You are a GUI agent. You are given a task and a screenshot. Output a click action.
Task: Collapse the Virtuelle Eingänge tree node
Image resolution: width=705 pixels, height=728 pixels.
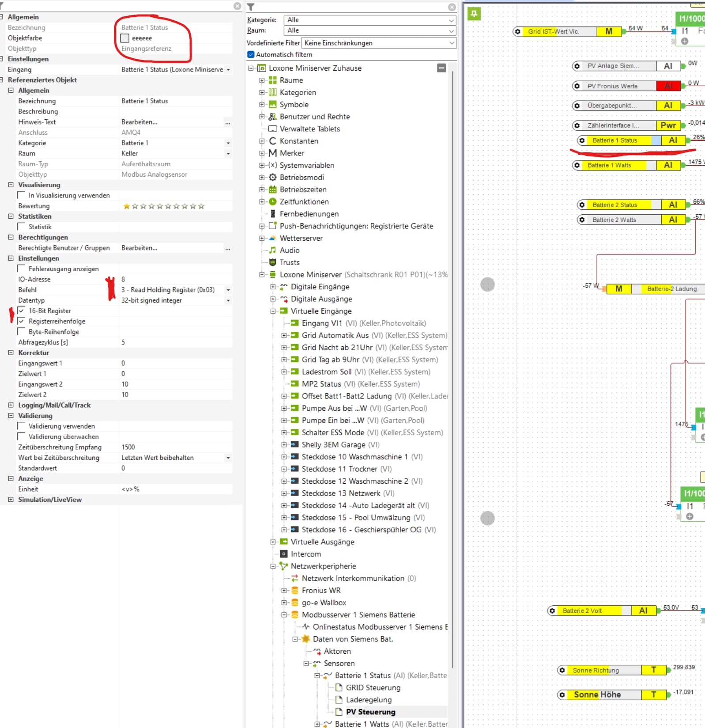[273, 311]
